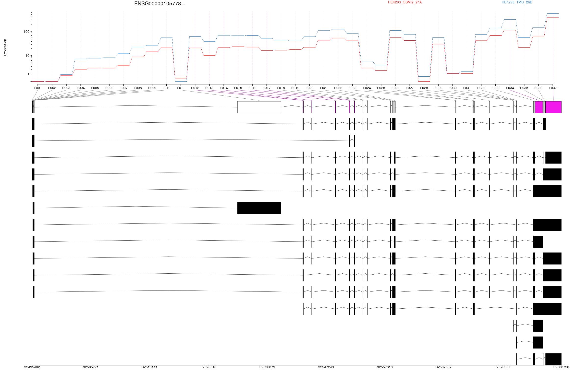
Task: Click exon label E004
Action: [81, 88]
